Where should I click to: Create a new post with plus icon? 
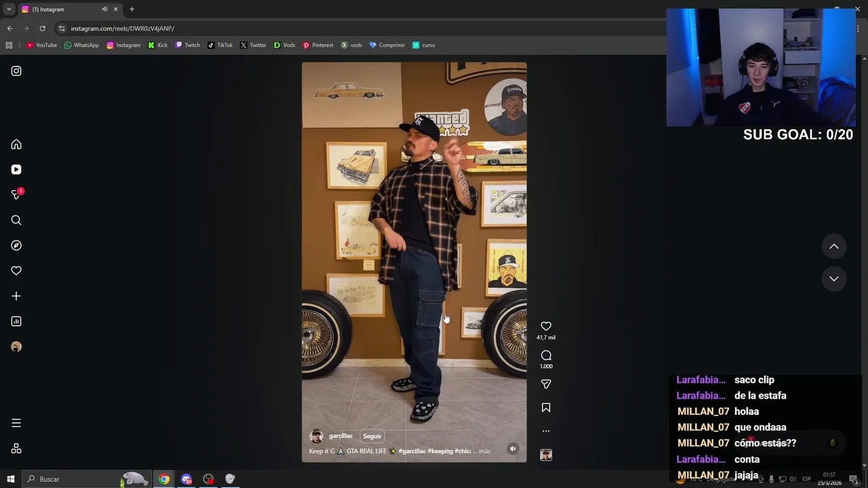pyautogui.click(x=16, y=296)
